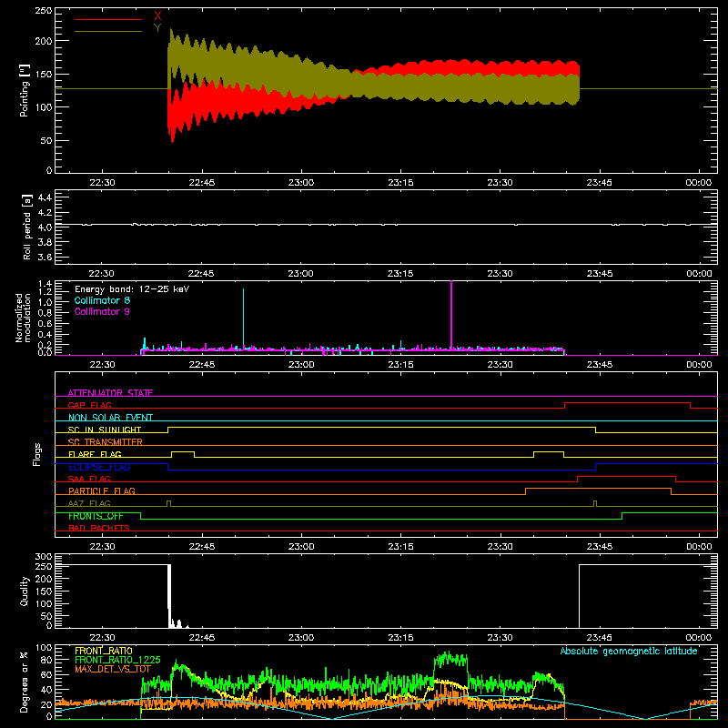Click the 4.4 roll period tick label
Image resolution: width=728 pixels, height=728 pixels.
click(45, 197)
